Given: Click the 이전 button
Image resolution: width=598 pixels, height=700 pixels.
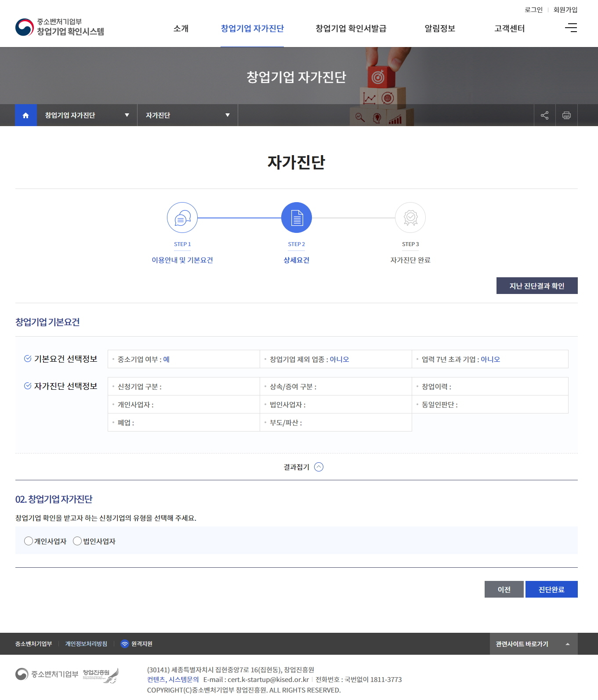Looking at the screenshot, I should tap(504, 589).
